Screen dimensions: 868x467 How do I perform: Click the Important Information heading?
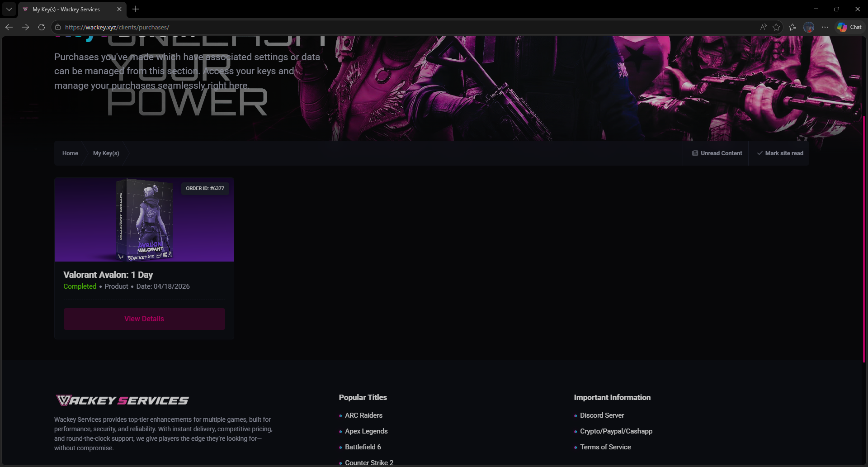pos(612,397)
